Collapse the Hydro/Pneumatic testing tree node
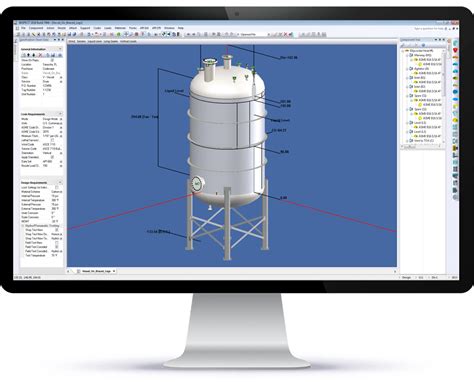This screenshot has width=474, height=382. tap(23, 226)
